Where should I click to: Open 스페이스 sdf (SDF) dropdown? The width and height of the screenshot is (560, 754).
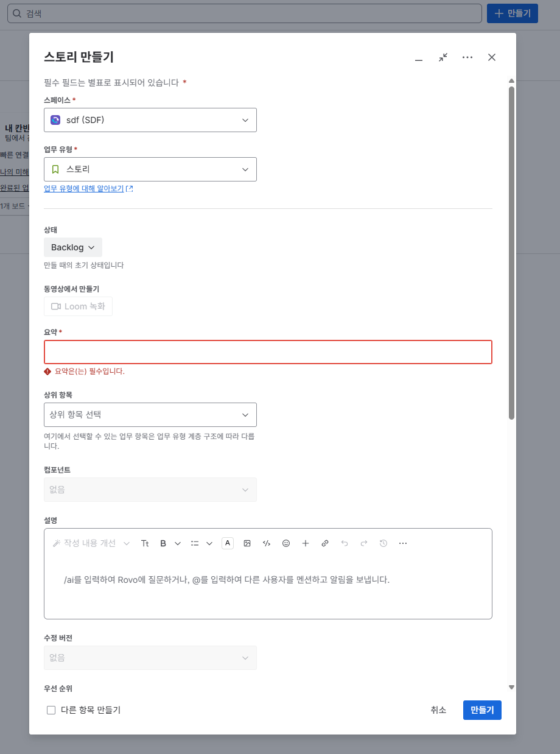(x=150, y=120)
